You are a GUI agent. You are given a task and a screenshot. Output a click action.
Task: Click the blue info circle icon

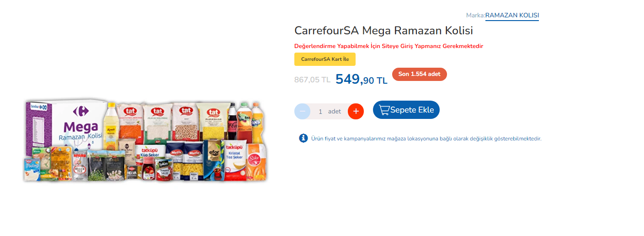coord(303,138)
